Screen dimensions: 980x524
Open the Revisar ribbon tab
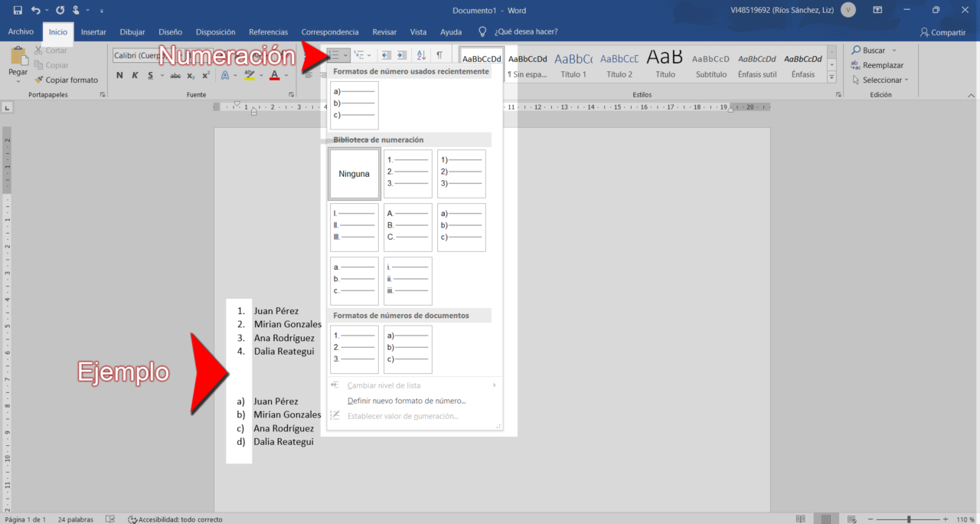point(384,31)
